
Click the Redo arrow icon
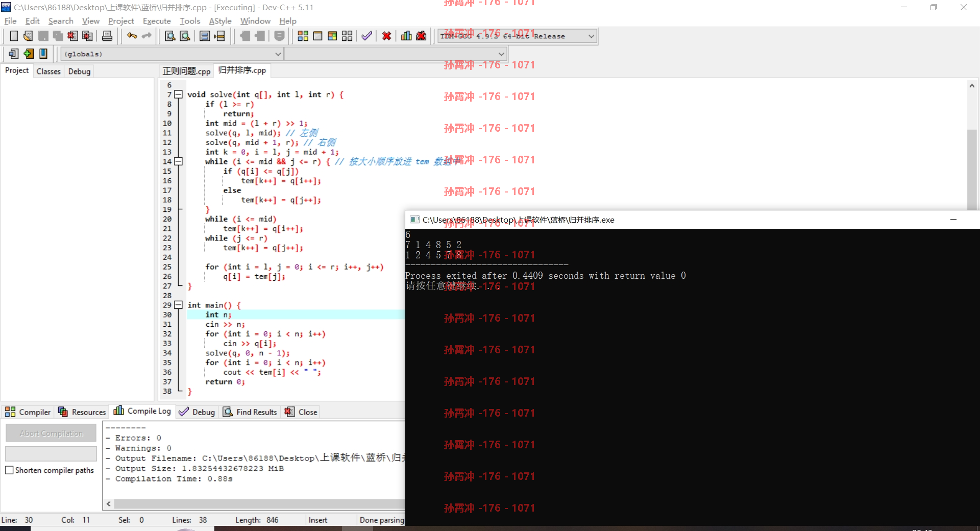coord(146,36)
